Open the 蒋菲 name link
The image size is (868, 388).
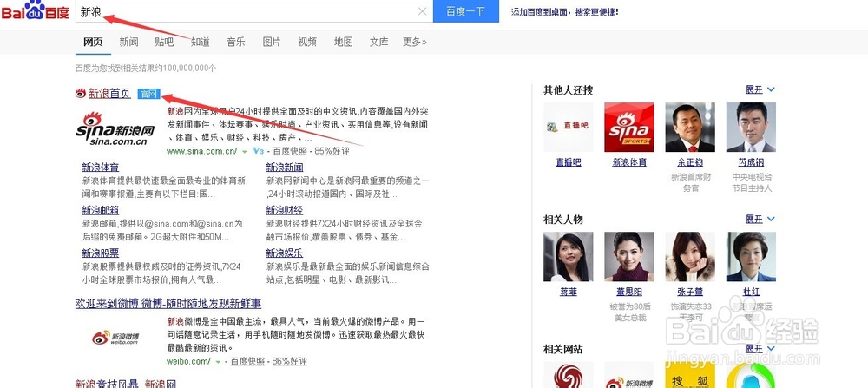pos(569,292)
